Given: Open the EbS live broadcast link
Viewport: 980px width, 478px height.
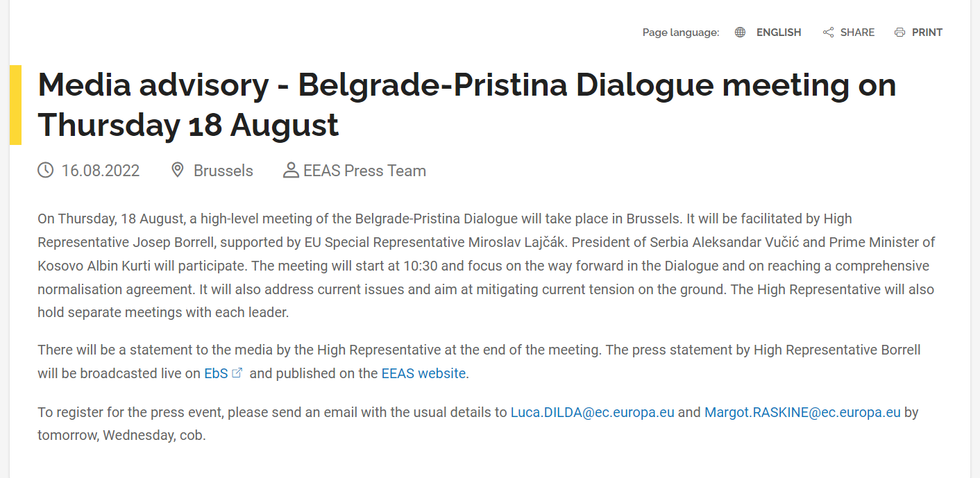Looking at the screenshot, I should tap(216, 373).
